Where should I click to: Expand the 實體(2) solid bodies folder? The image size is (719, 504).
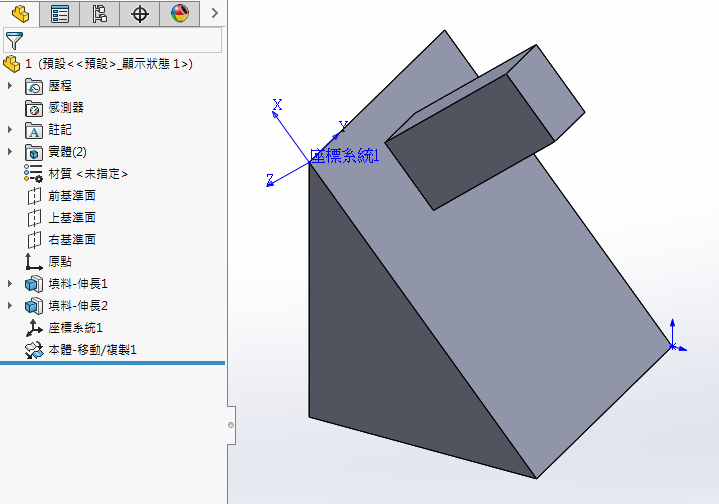(10, 152)
